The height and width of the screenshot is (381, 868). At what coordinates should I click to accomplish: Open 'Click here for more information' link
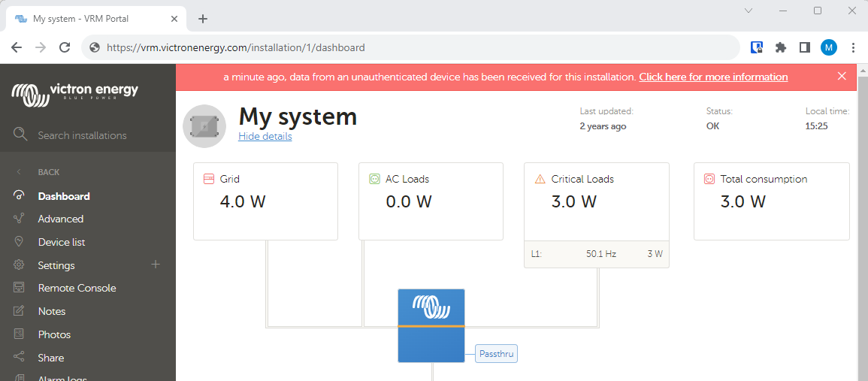pos(713,77)
